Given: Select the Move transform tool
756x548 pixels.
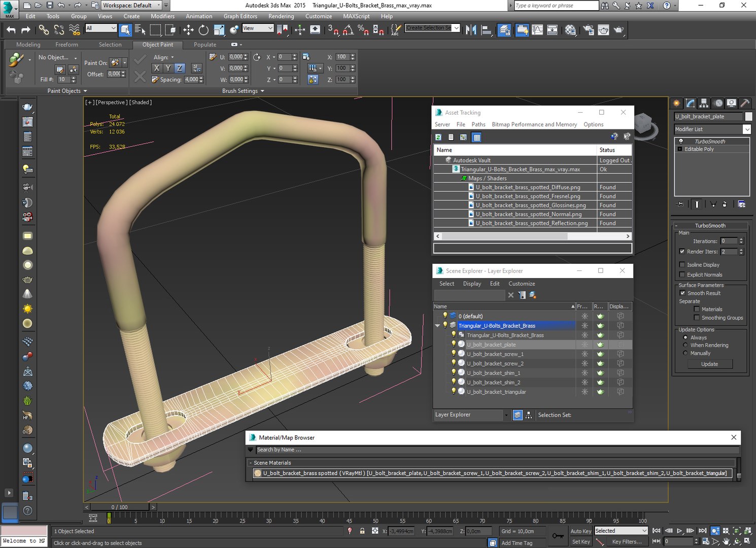Looking at the screenshot, I should (x=188, y=30).
